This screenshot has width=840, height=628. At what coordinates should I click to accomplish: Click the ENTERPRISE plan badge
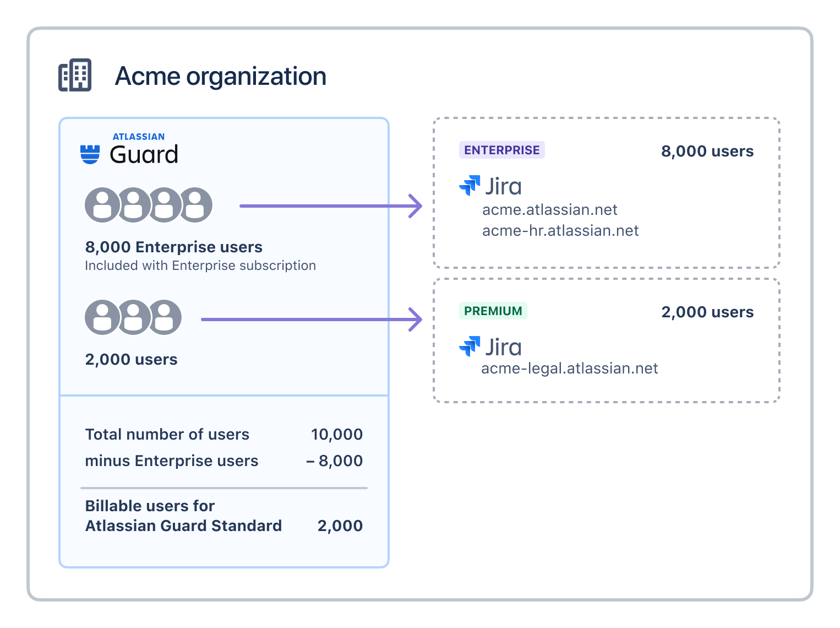[x=502, y=150]
